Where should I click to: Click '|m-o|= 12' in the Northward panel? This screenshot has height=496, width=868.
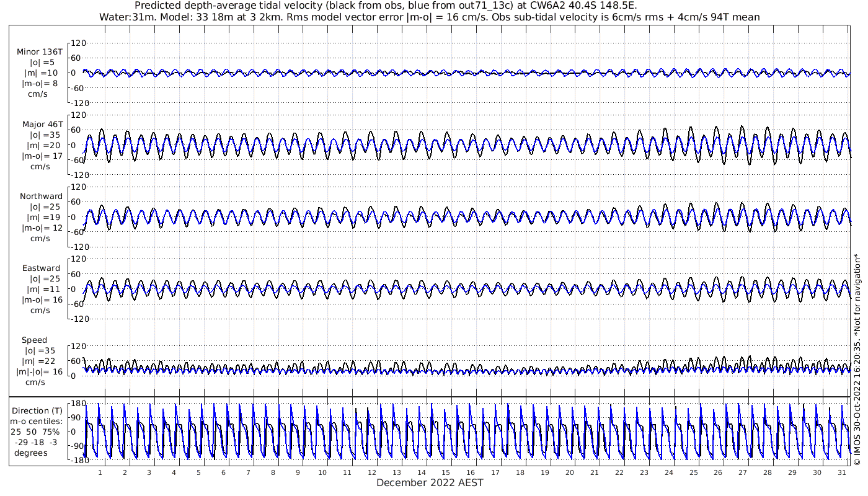pyautogui.click(x=42, y=228)
